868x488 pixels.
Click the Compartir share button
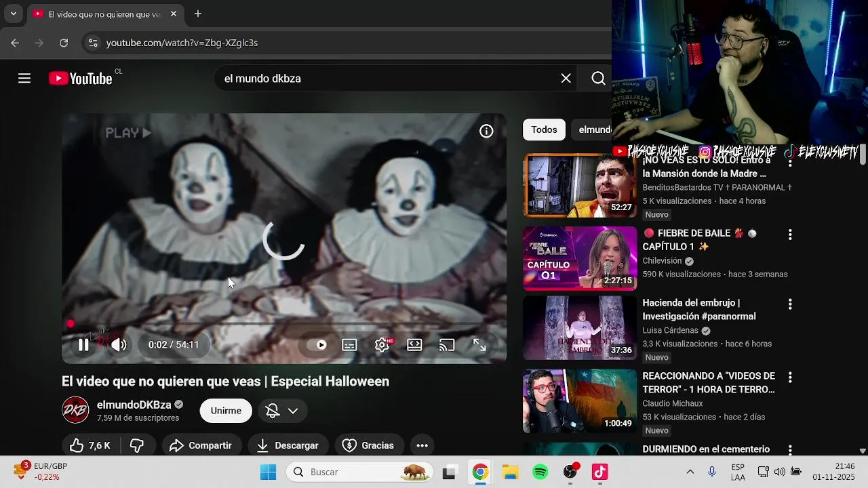coord(201,445)
